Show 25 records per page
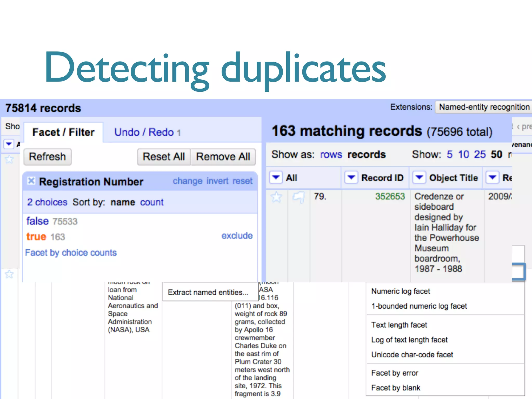This screenshot has height=399, width=532. 480,155
